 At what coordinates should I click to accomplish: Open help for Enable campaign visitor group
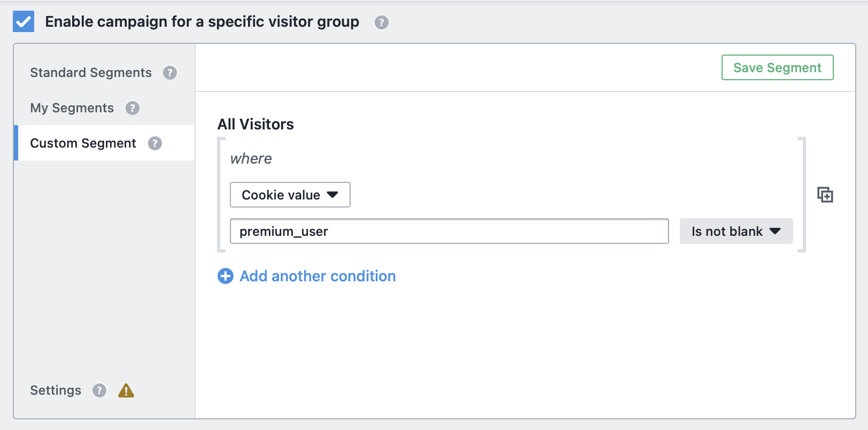point(381,22)
